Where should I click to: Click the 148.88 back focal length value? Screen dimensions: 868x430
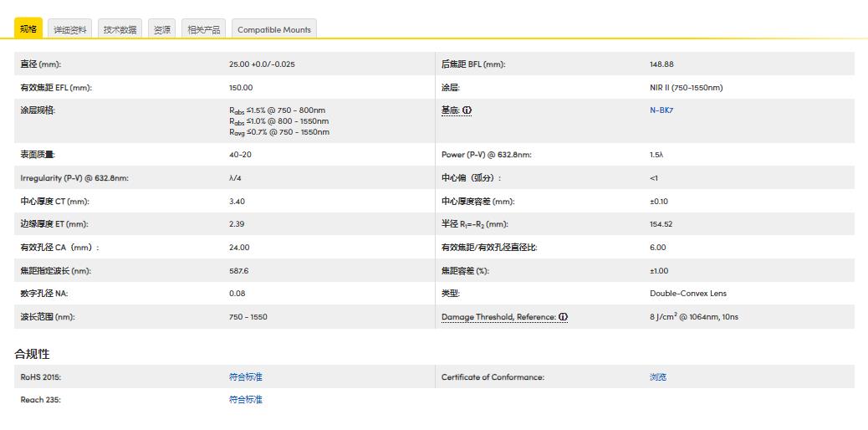tap(661, 64)
